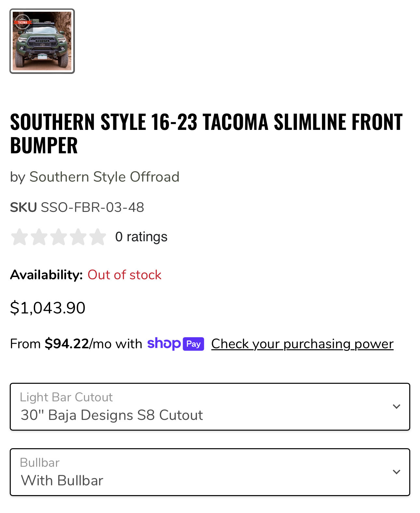Viewport: 420px width, 513px height.
Task: Click the fourth rating star
Action: click(78, 237)
